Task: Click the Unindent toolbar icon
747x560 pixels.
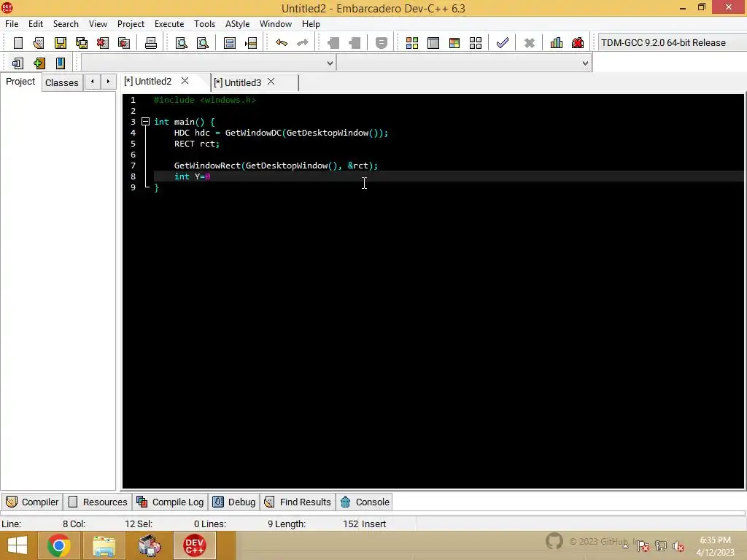Action: [355, 43]
